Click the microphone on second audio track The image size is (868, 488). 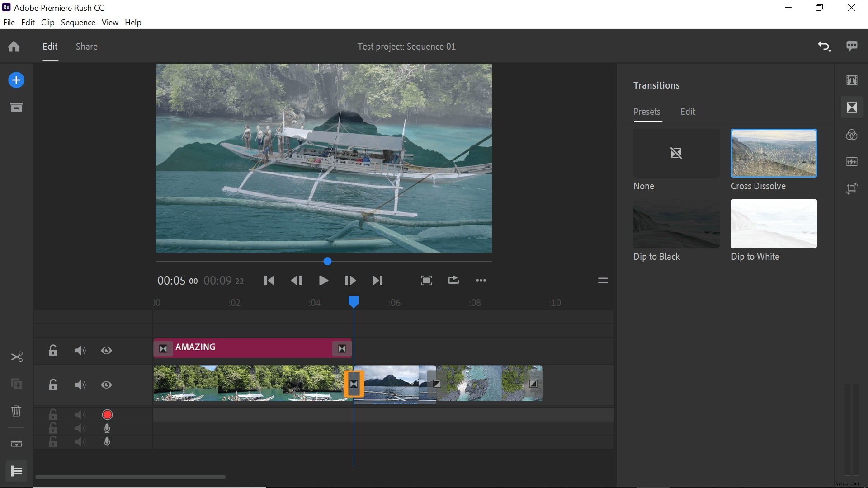point(107,428)
